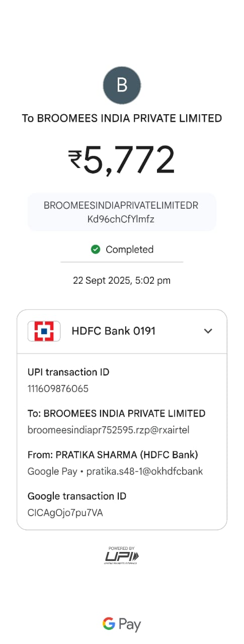
Task: Click the green Completed checkmark icon
Action: point(96,249)
